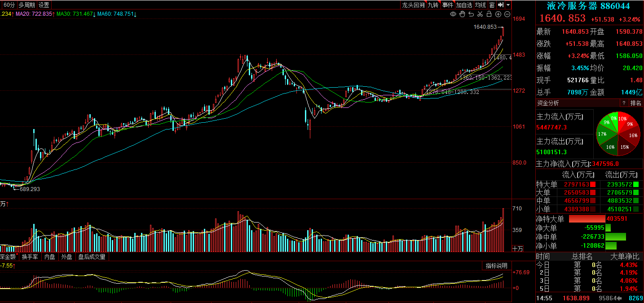The height and width of the screenshot is (303, 644).
Task: Click the 大单 outflow value 2706579
Action: pos(620,192)
